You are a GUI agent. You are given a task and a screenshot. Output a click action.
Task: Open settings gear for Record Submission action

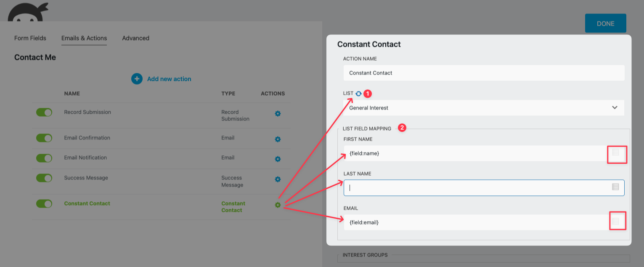[x=278, y=114]
